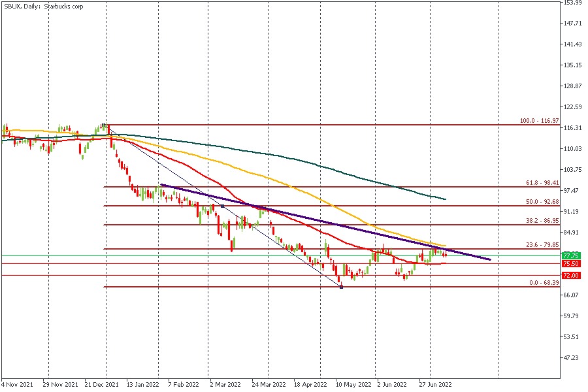Click the 38.2 - 86.95 Fibonacci label
This screenshot has height=392, width=588.
(x=541, y=221)
